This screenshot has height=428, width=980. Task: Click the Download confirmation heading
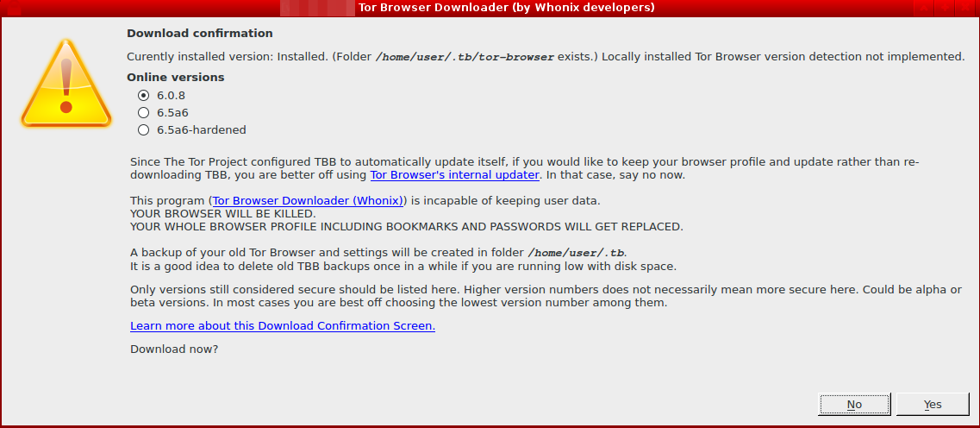[199, 34]
